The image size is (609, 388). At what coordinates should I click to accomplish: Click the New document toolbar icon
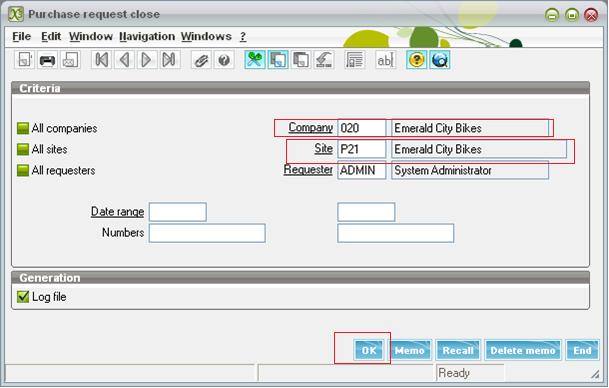pos(24,60)
